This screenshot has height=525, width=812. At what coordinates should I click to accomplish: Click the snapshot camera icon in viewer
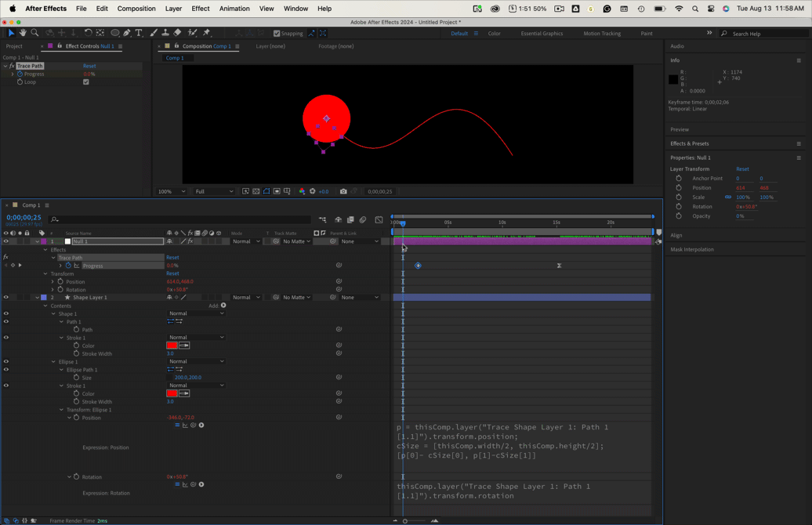(343, 191)
